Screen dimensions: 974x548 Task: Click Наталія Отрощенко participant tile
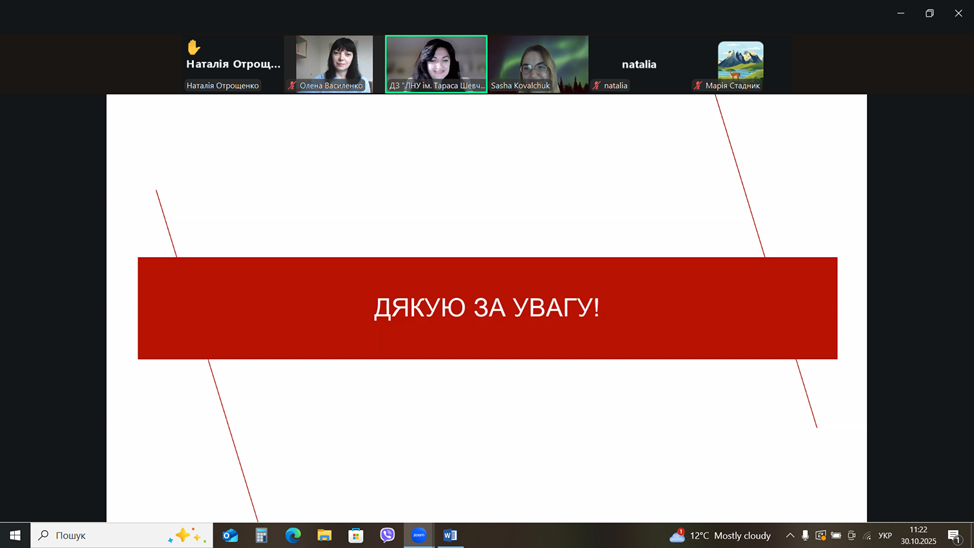pyautogui.click(x=232, y=63)
